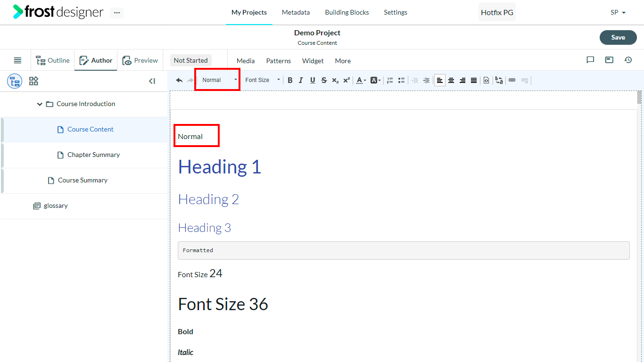Screen dimensions: 644x362
Task: Open the background color picker
Action: (x=376, y=80)
